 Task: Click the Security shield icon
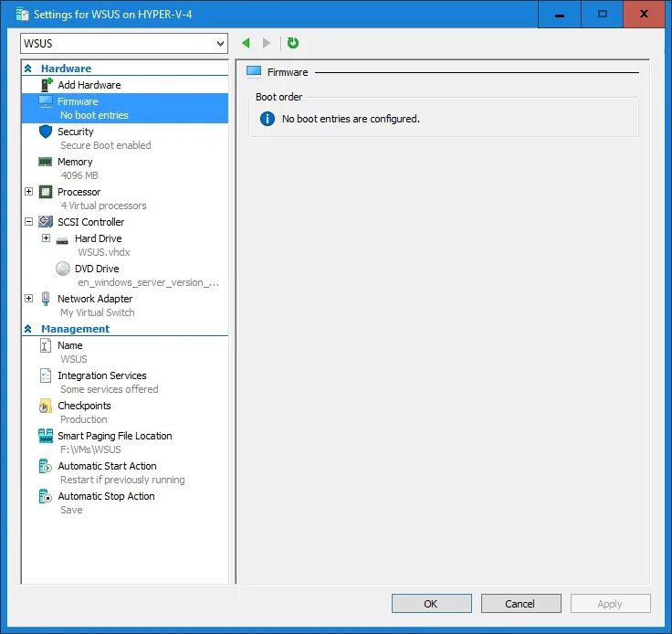point(46,132)
